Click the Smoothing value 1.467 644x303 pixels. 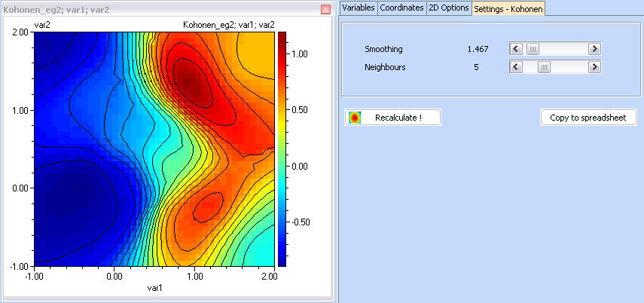pyautogui.click(x=478, y=49)
